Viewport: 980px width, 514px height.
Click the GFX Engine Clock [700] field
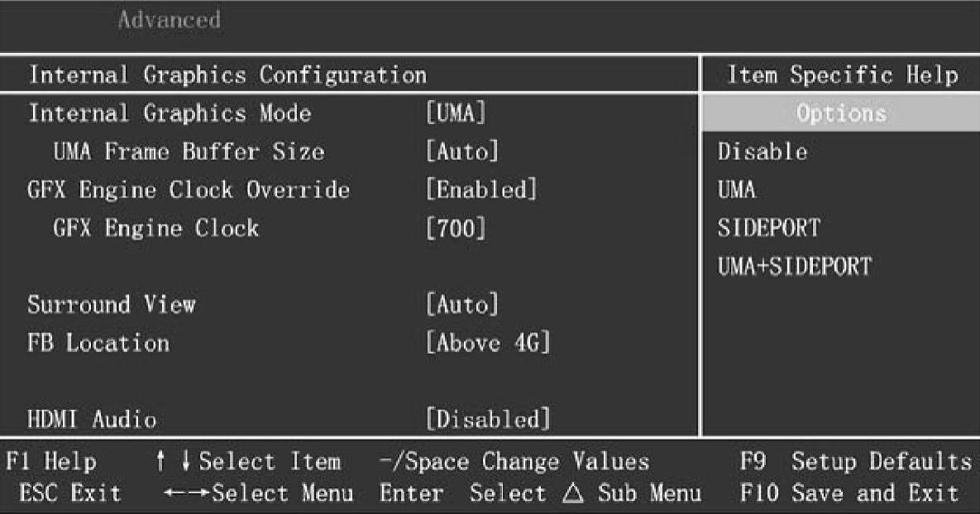click(x=455, y=228)
